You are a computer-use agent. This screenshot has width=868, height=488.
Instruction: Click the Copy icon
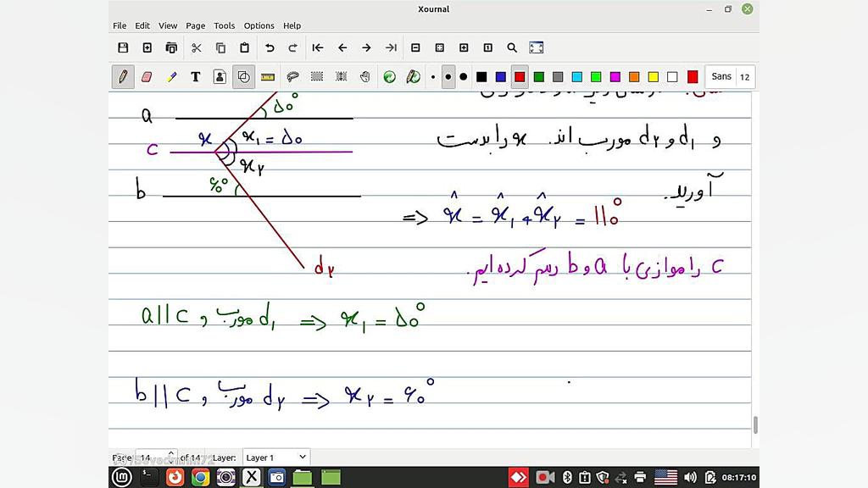click(221, 47)
